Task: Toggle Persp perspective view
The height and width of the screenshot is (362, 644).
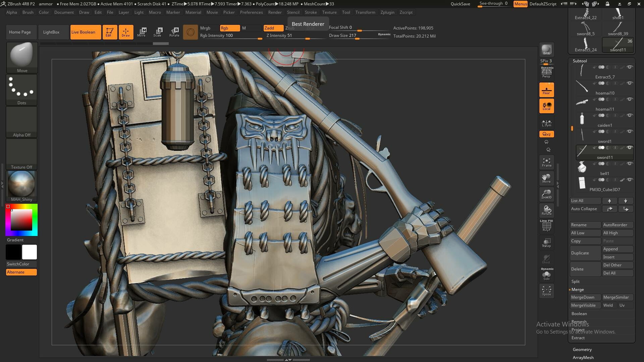Action: (x=546, y=72)
